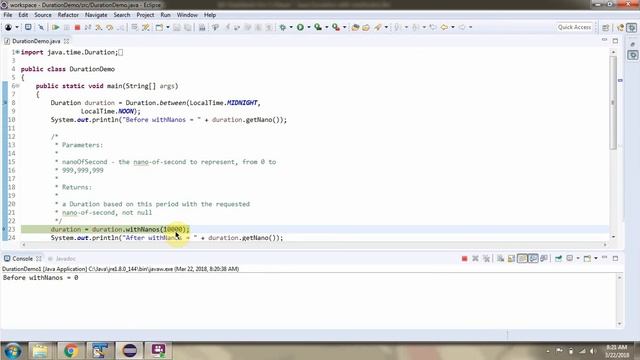Open the Refactor menu
The image size is (640, 360).
(x=68, y=15)
